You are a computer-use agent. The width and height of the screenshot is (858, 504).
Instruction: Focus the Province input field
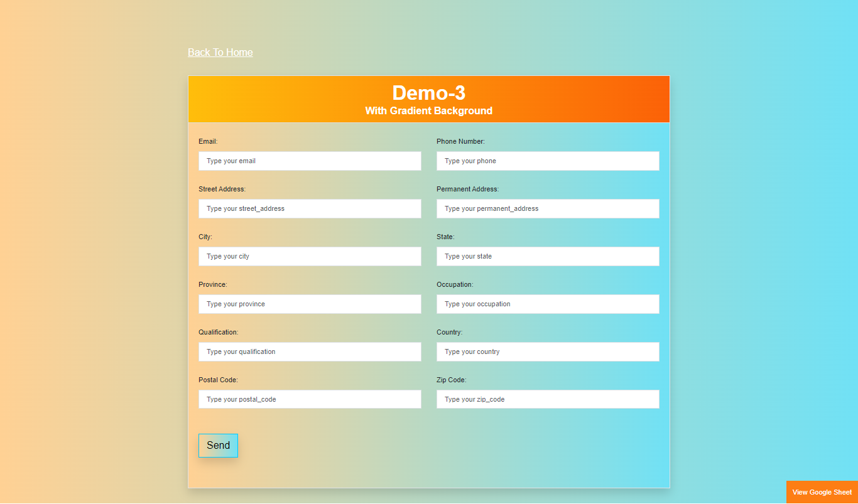pos(310,304)
